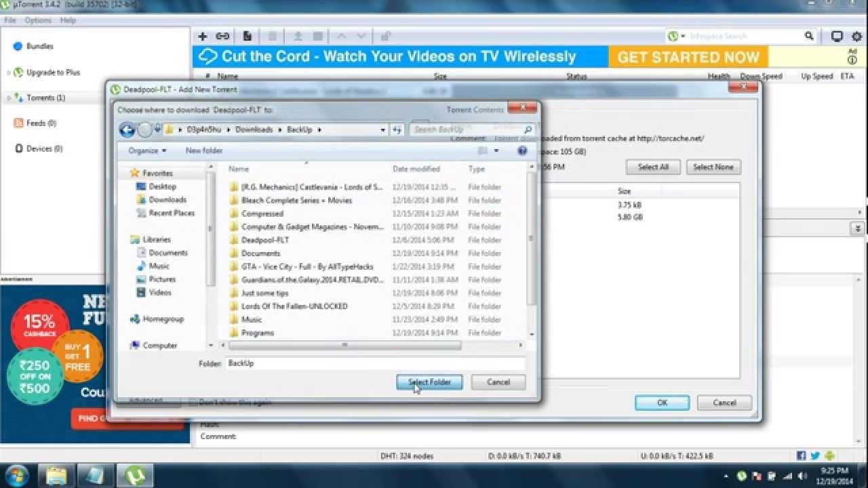Viewport: 868px width, 488px height.
Task: Expand Torrents tree node arrow
Action: 9,98
